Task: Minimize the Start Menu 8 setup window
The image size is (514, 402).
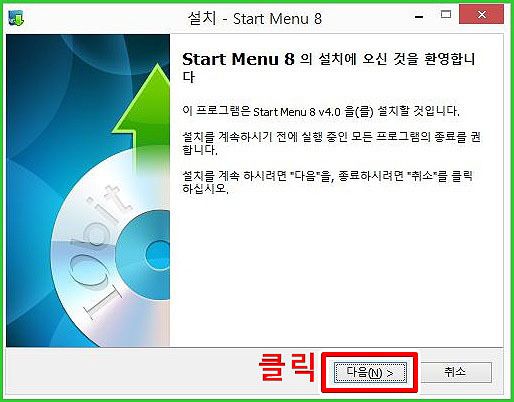Action: tap(419, 16)
